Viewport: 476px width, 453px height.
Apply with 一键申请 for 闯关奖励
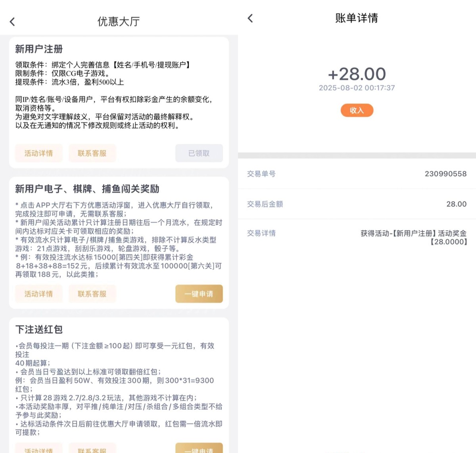(199, 294)
